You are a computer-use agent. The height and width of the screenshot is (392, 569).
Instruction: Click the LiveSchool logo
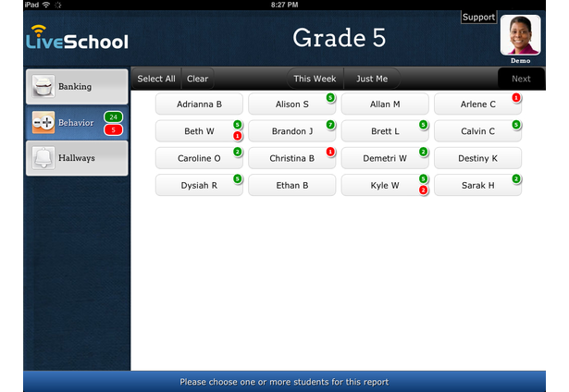tap(77, 38)
